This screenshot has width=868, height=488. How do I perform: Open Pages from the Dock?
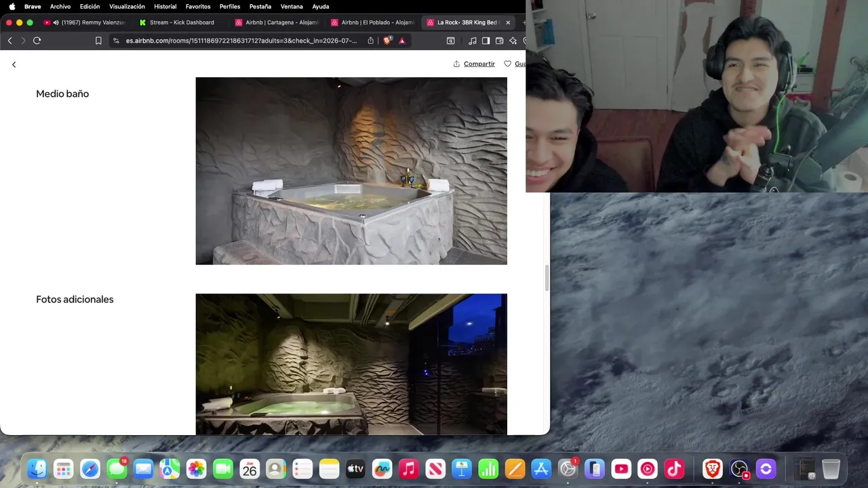point(515,469)
